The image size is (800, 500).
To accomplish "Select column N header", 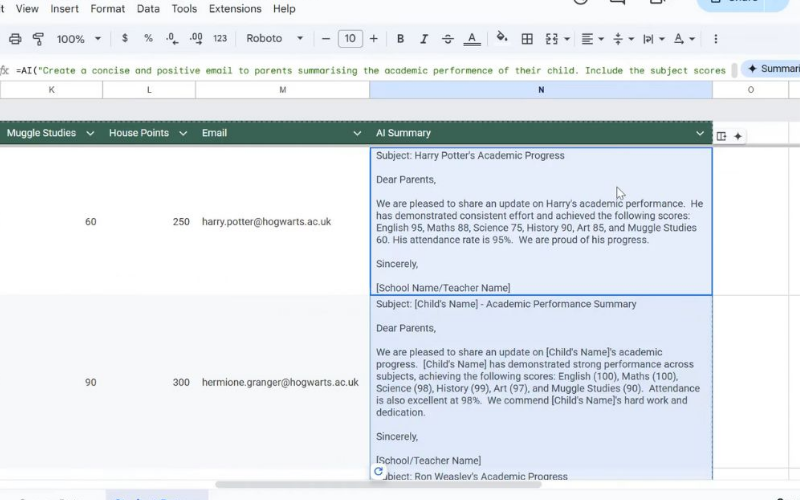I will point(541,90).
